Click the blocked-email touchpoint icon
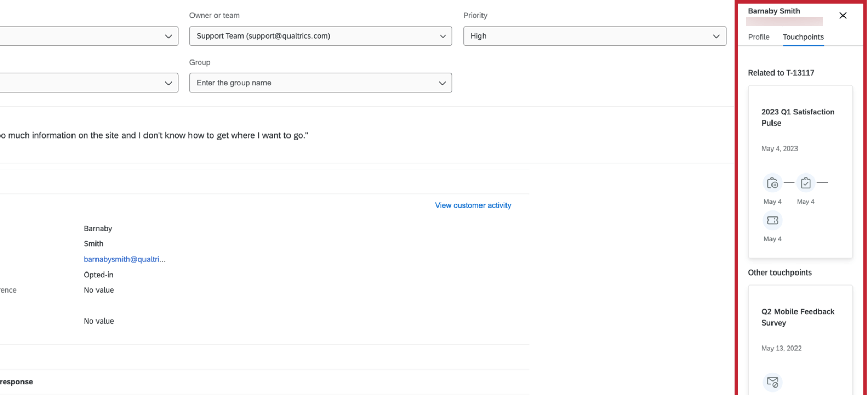Image resolution: width=868 pixels, height=395 pixels. coord(773,382)
